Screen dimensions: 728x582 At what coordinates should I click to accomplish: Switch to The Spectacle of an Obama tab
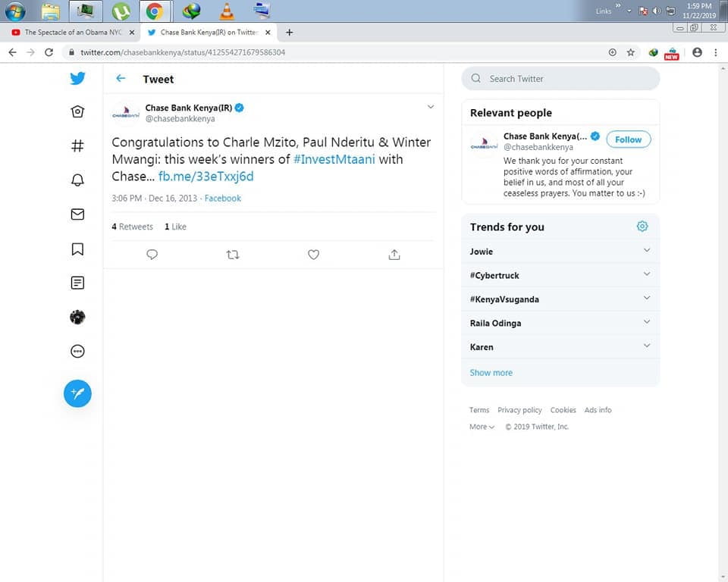pos(72,33)
